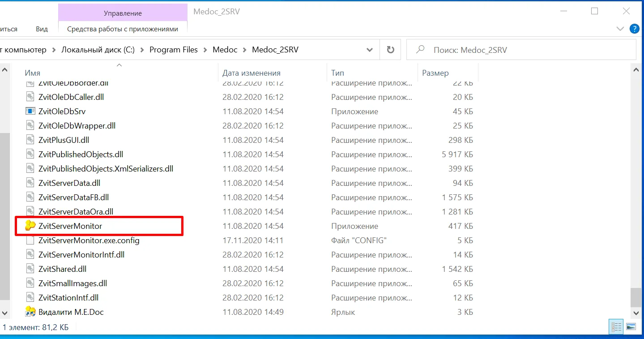Click the ZvitServerDataOra.dll file icon

[x=30, y=212]
